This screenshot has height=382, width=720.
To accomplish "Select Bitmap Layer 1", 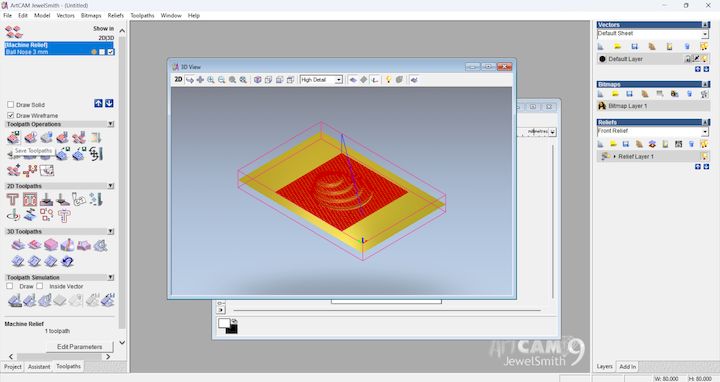I will coord(653,106).
